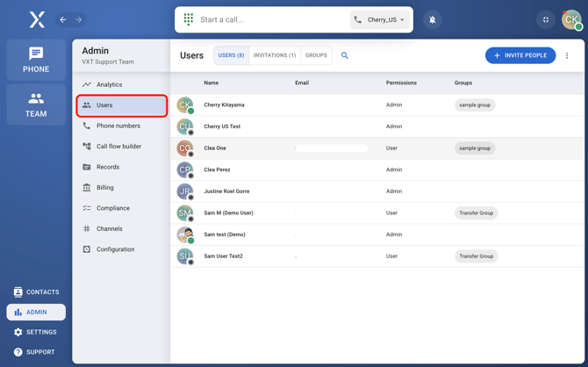
Task: Open the Cherry_US caller ID dropdown
Action: coord(380,19)
